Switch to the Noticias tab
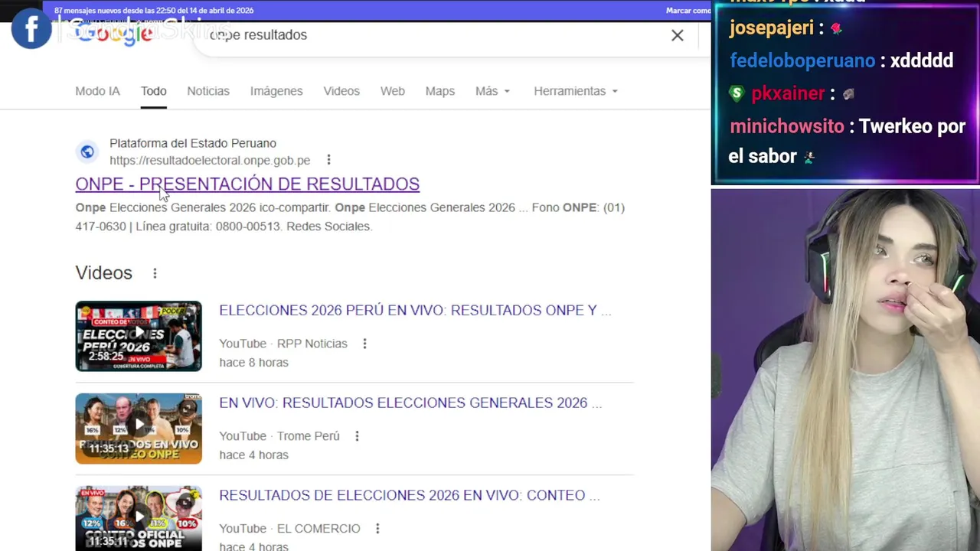Viewport: 980px width, 551px height. coord(208,91)
